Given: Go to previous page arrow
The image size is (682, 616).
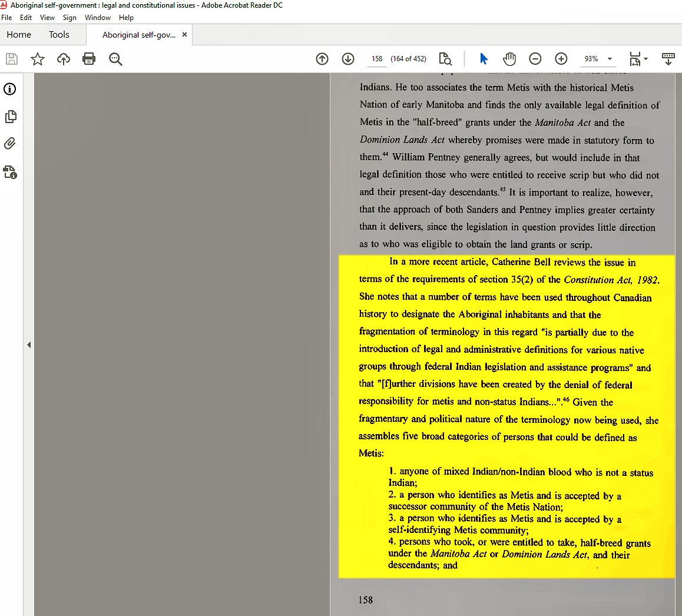Looking at the screenshot, I should [322, 59].
